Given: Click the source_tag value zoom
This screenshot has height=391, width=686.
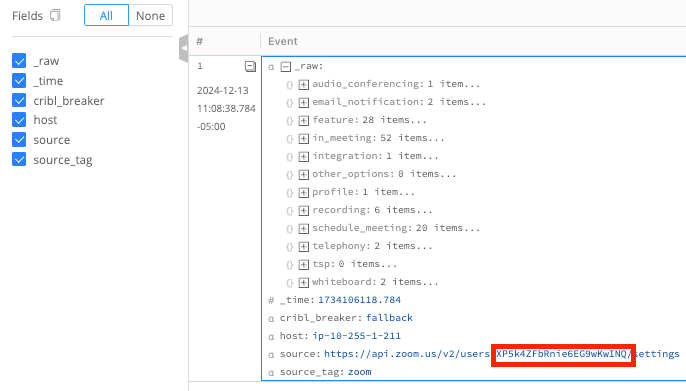Looking at the screenshot, I should (x=359, y=372).
